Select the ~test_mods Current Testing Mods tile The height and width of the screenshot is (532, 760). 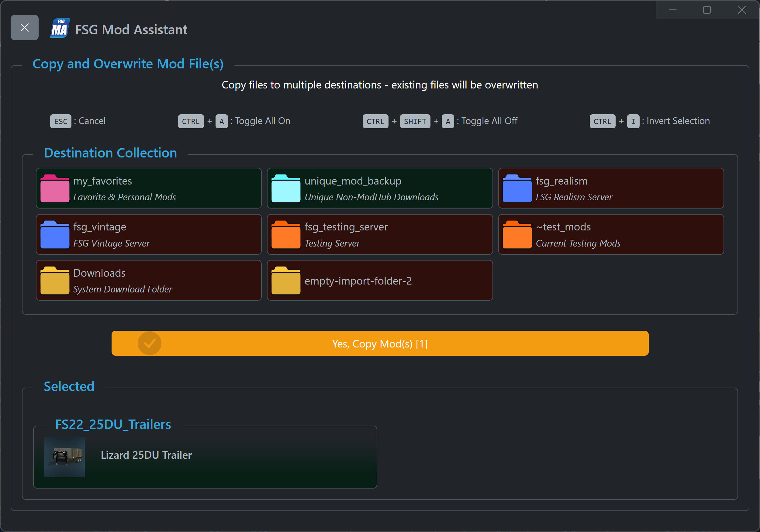[x=611, y=234]
